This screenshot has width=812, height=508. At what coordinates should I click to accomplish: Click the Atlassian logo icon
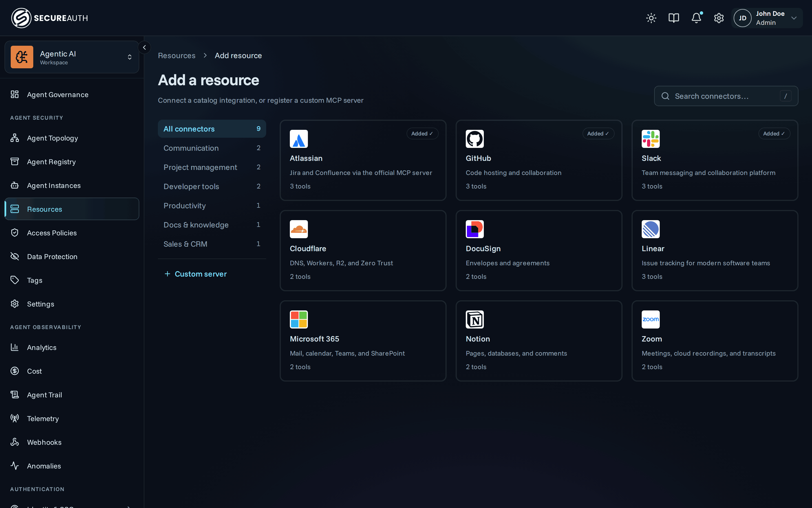[299, 139]
